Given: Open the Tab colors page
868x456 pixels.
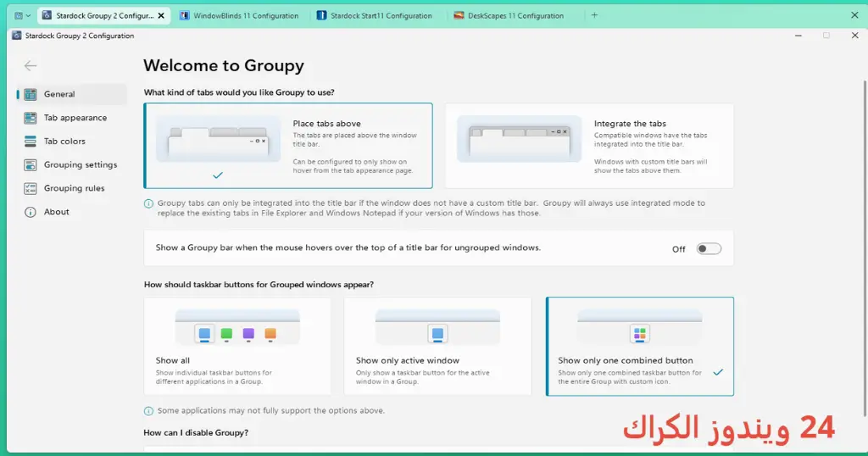Looking at the screenshot, I should pyautogui.click(x=72, y=141).
